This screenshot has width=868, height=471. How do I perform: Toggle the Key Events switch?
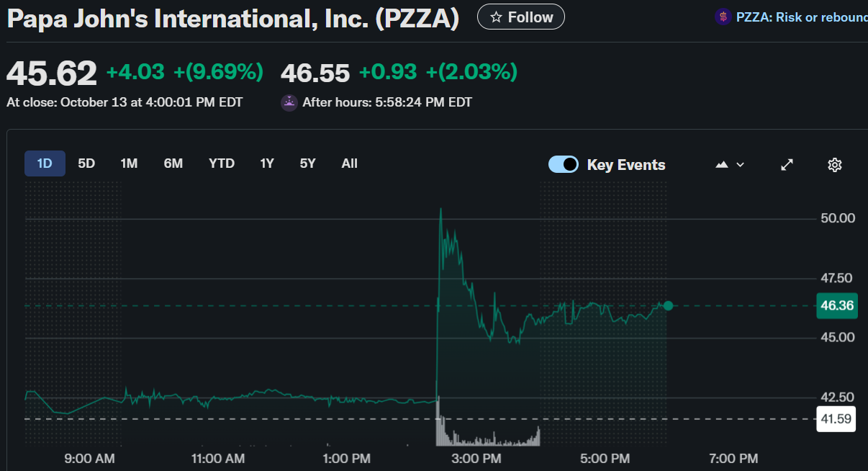564,164
